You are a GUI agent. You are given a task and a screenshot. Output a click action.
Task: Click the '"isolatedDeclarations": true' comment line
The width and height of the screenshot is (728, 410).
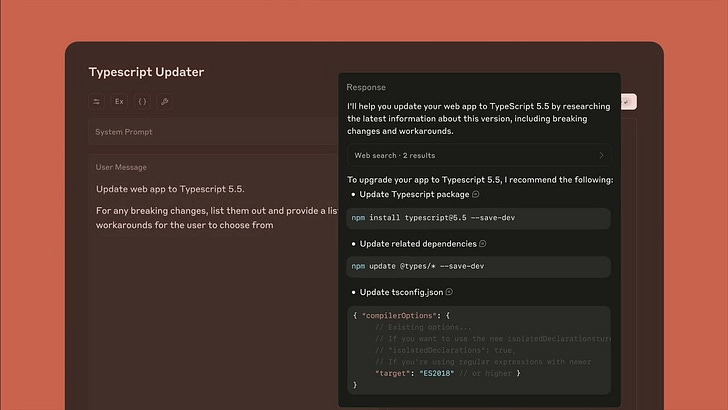coord(446,350)
